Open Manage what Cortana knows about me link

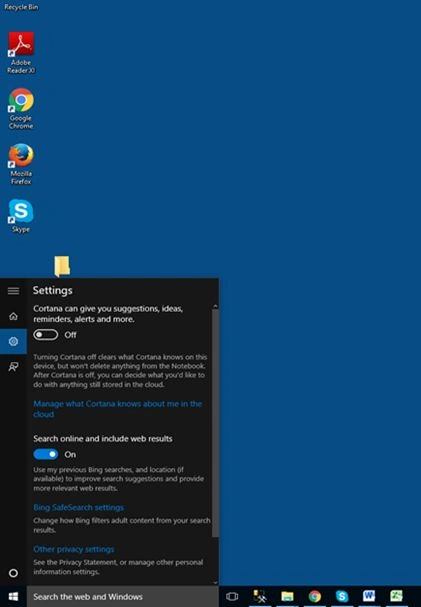click(118, 409)
